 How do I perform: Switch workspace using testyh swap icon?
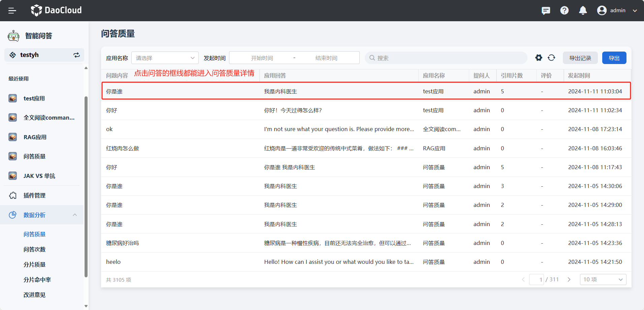coord(77,55)
